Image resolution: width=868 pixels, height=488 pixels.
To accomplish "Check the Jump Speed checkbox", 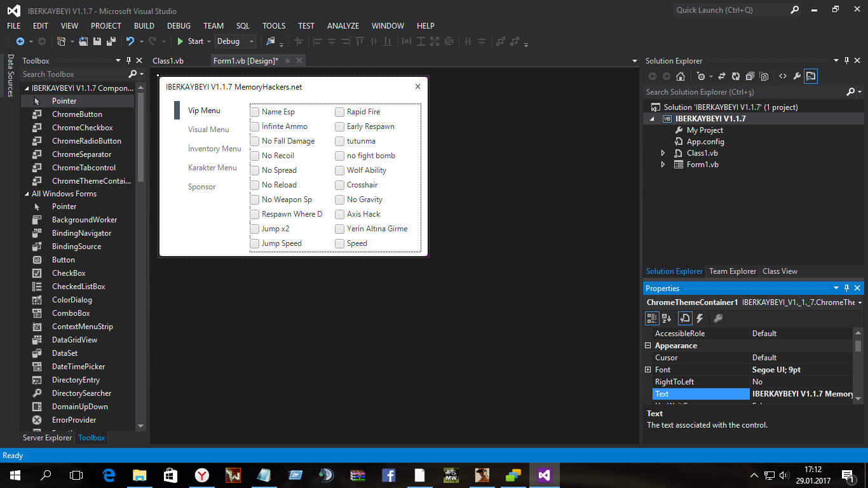I will coord(254,243).
